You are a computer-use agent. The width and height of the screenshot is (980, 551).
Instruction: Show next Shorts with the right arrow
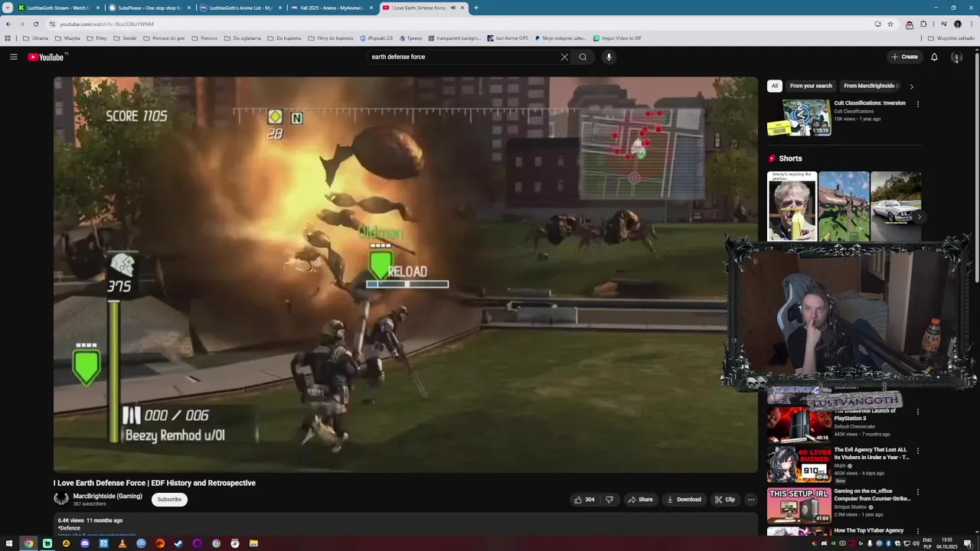pos(919,217)
